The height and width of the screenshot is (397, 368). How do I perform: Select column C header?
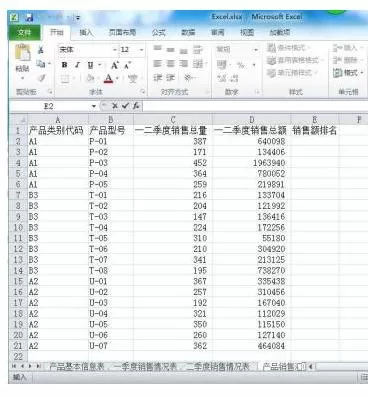pyautogui.click(x=173, y=120)
